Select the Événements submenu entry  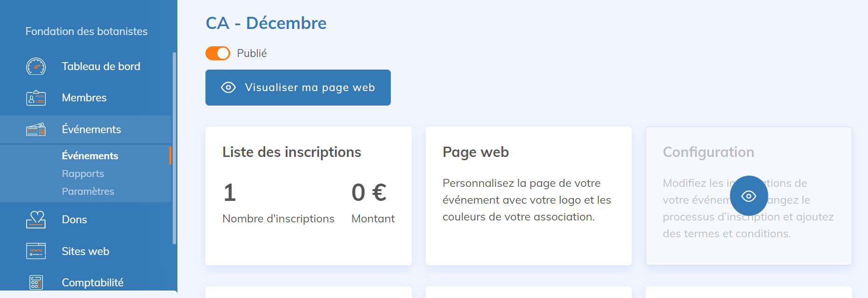point(90,156)
